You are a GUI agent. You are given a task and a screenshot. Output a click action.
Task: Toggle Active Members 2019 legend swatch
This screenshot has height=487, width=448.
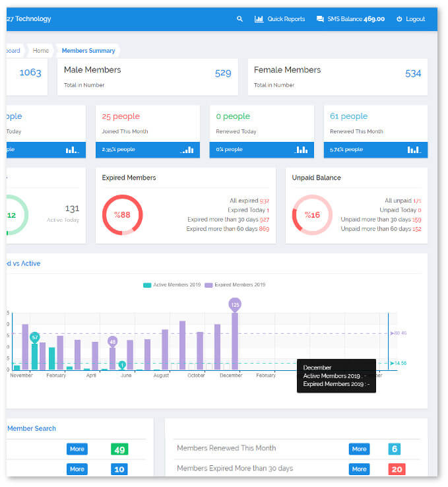click(147, 285)
